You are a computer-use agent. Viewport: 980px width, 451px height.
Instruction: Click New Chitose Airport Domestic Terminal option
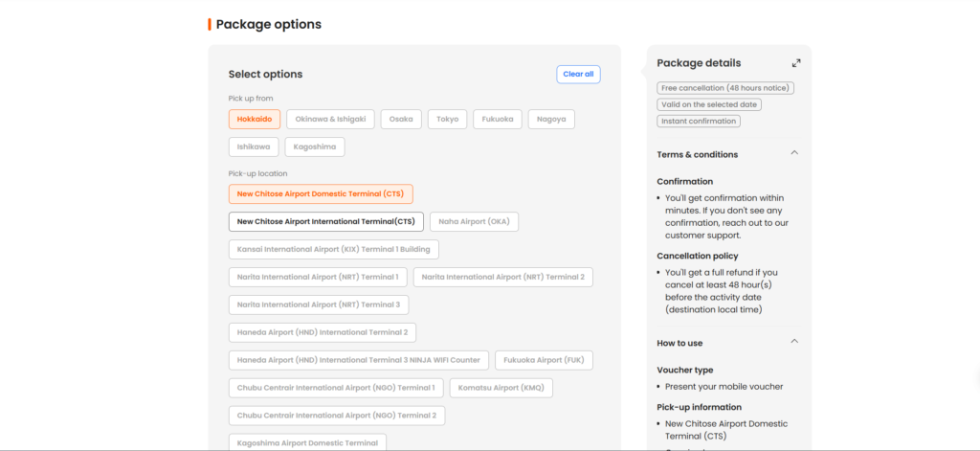(321, 194)
